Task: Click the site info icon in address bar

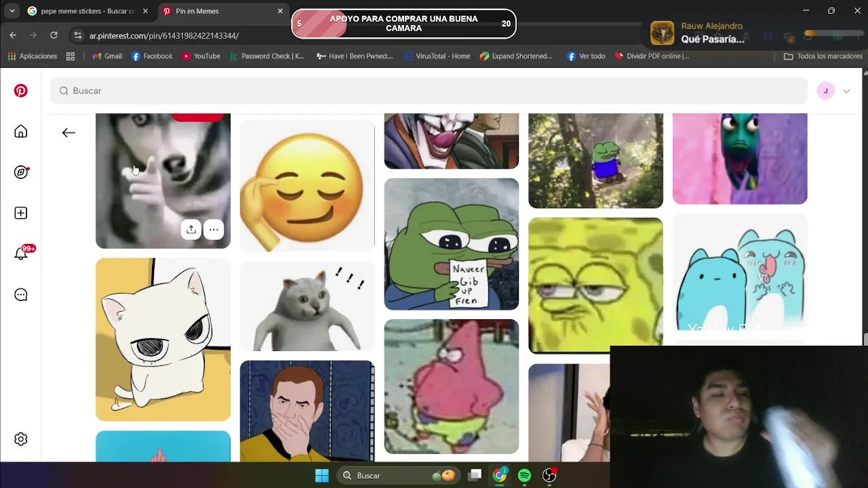Action: click(x=78, y=35)
